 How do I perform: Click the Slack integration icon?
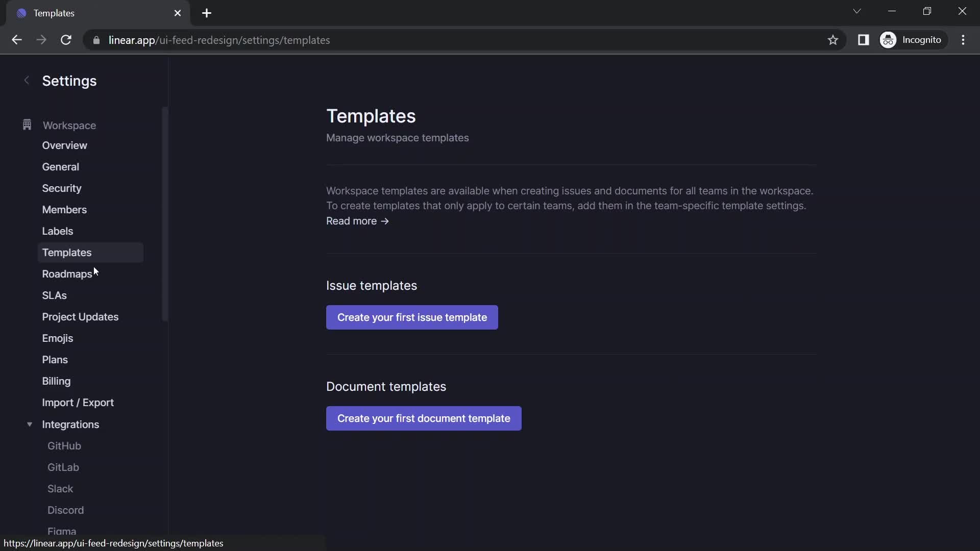click(x=61, y=488)
